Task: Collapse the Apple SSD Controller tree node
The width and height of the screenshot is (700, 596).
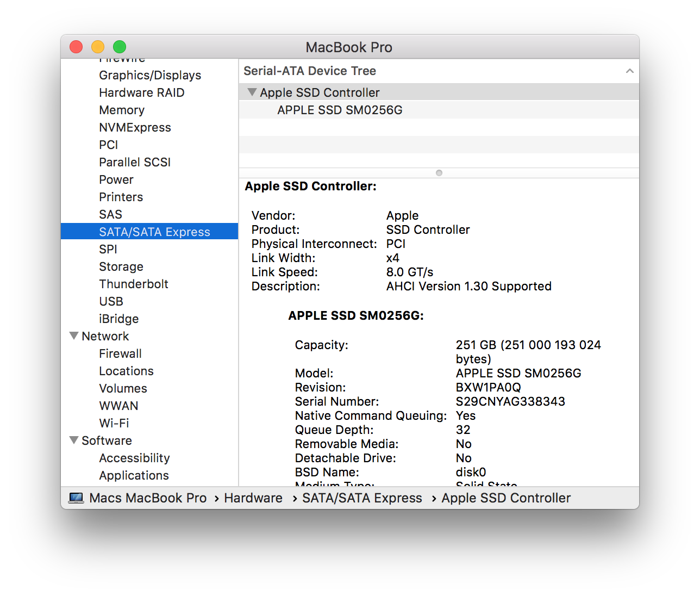Action: [252, 92]
